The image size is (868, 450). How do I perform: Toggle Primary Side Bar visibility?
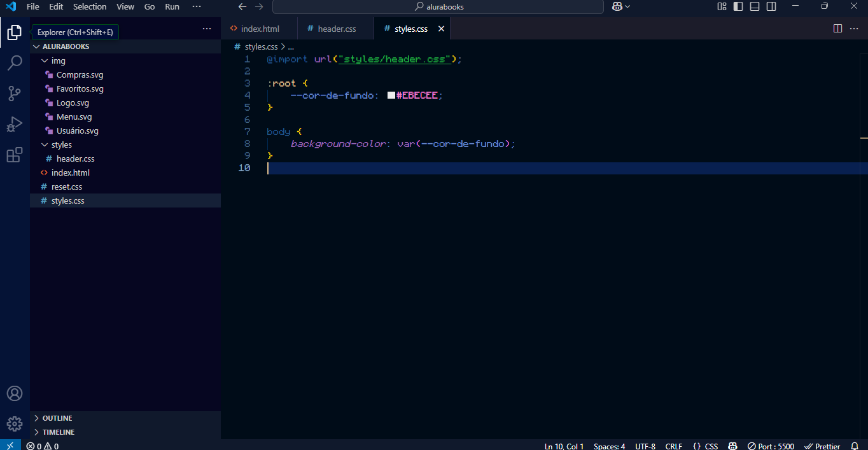(x=738, y=6)
